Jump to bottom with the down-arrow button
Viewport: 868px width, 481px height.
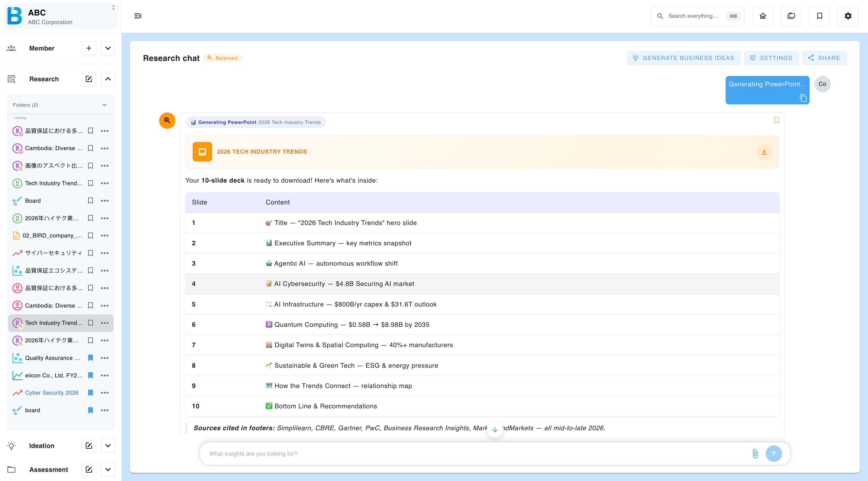[x=495, y=429]
